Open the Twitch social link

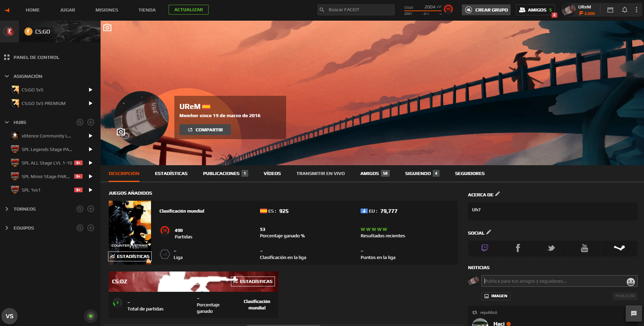(485, 248)
